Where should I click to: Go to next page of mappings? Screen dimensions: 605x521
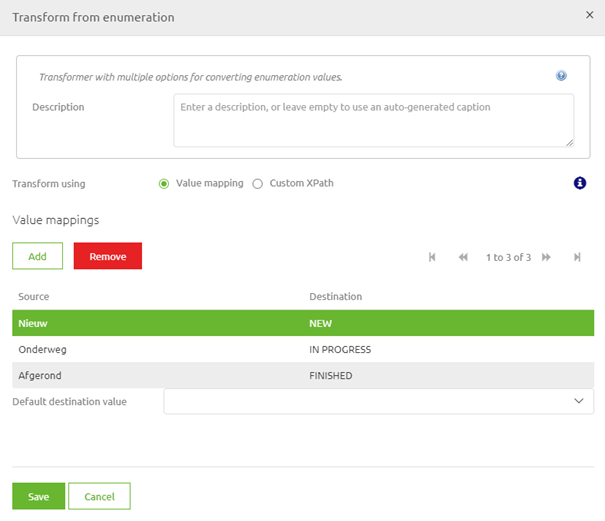coord(547,257)
